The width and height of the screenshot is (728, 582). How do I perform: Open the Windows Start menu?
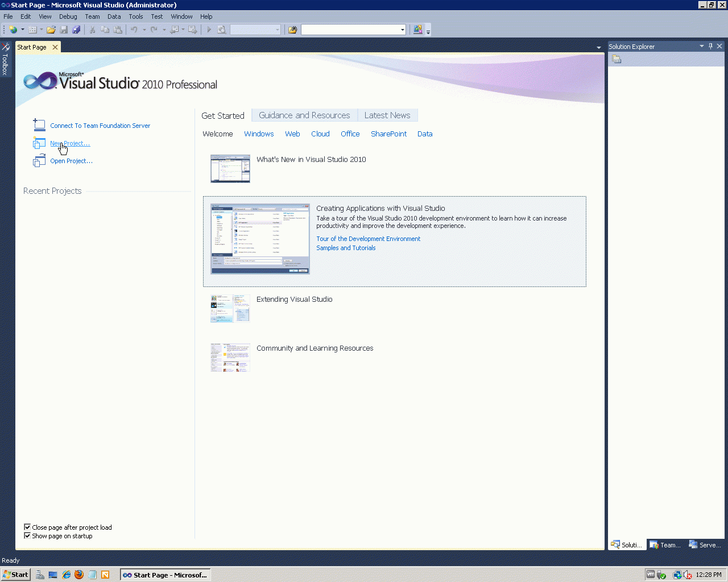(15, 575)
